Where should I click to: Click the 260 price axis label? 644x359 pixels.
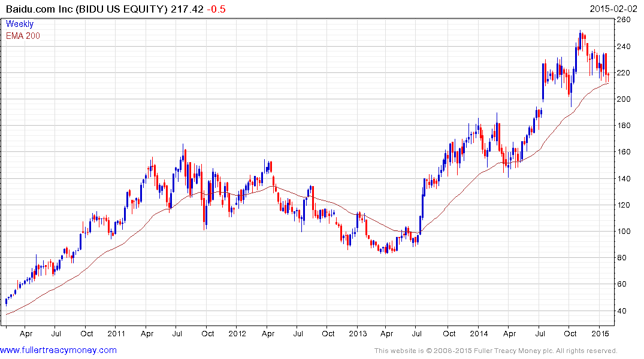coord(624,20)
